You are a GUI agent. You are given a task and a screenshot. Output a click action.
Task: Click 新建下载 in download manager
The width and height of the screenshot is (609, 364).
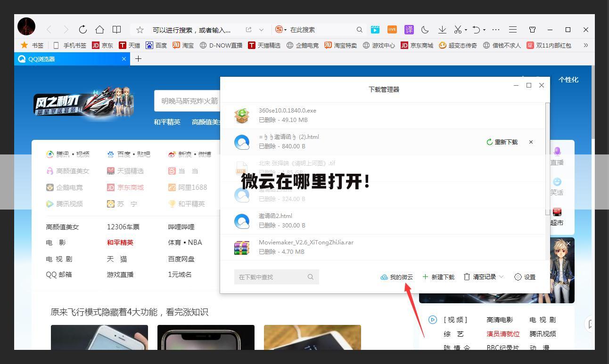coord(438,277)
